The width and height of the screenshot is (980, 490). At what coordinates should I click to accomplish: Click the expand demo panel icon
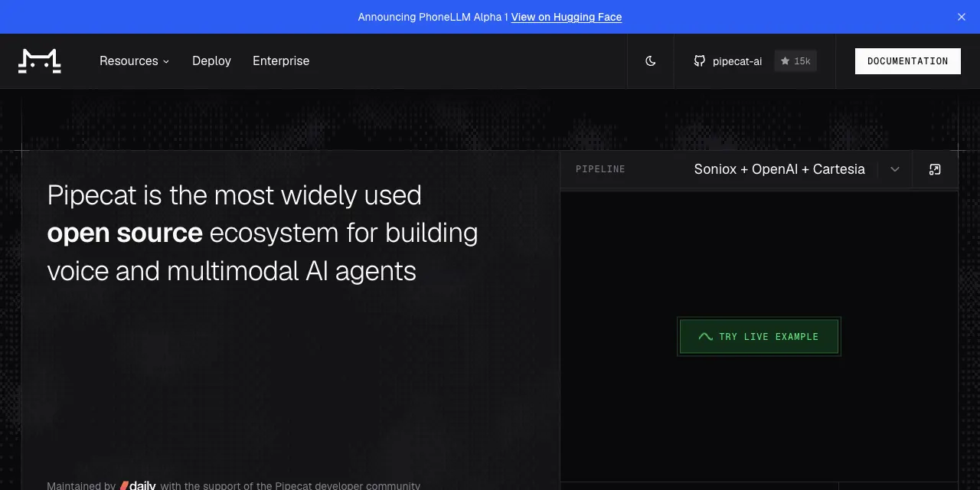(x=935, y=169)
